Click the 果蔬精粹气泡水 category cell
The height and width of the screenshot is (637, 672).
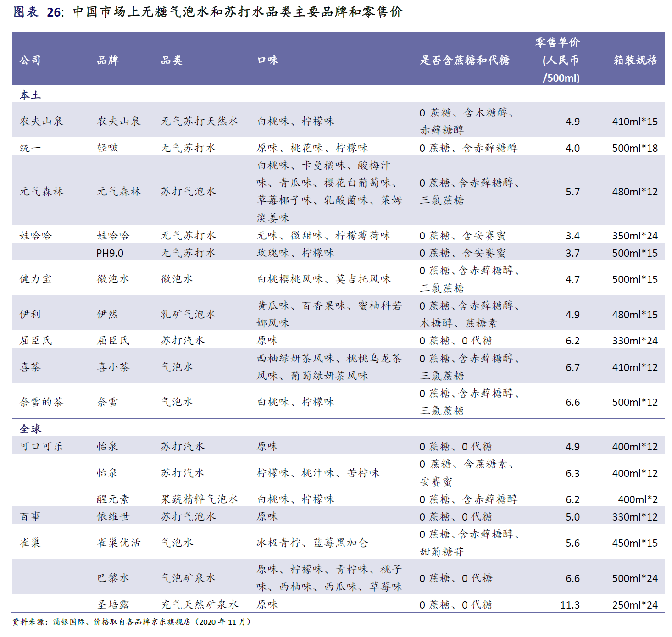pos(200,499)
